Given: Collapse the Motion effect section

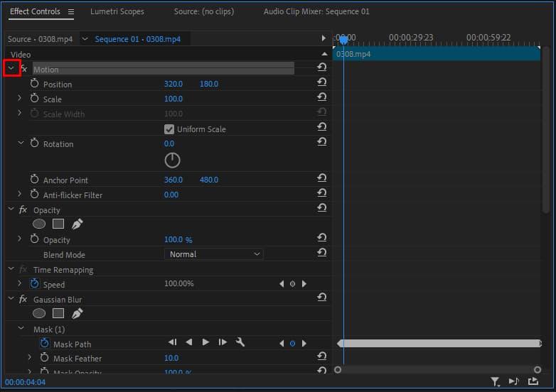Looking at the screenshot, I should pos(11,69).
